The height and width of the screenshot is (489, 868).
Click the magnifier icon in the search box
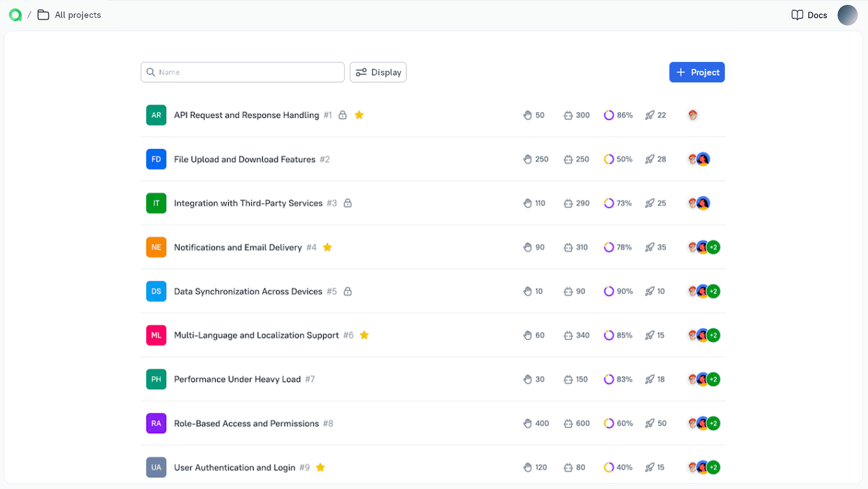coord(151,72)
